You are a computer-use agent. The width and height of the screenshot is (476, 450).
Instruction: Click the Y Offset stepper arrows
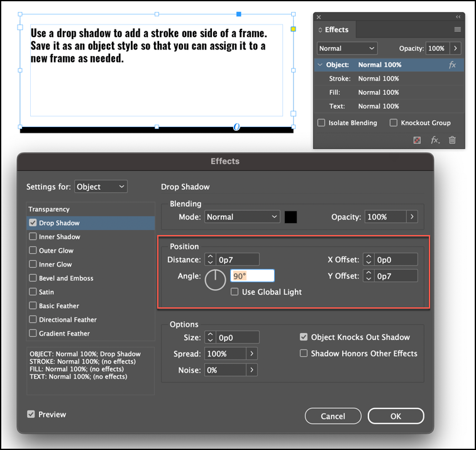click(x=368, y=276)
